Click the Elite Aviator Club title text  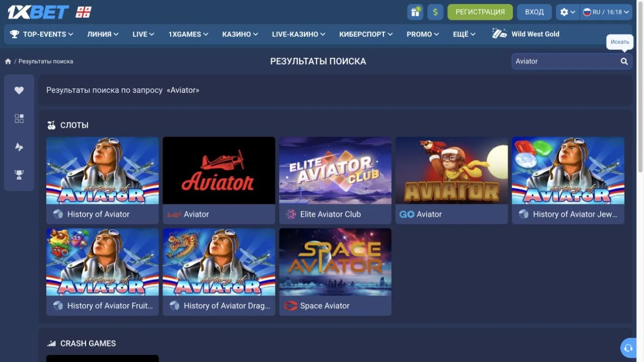point(330,214)
